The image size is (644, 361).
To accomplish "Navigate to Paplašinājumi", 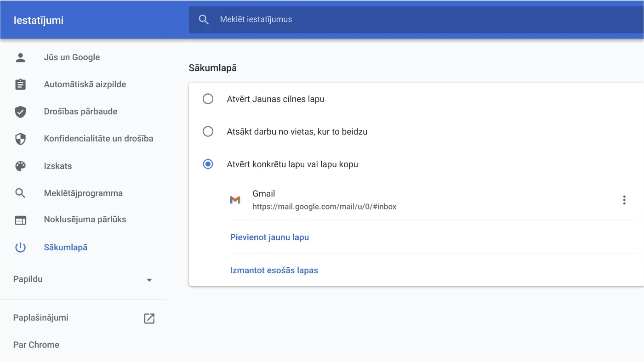I will click(41, 317).
